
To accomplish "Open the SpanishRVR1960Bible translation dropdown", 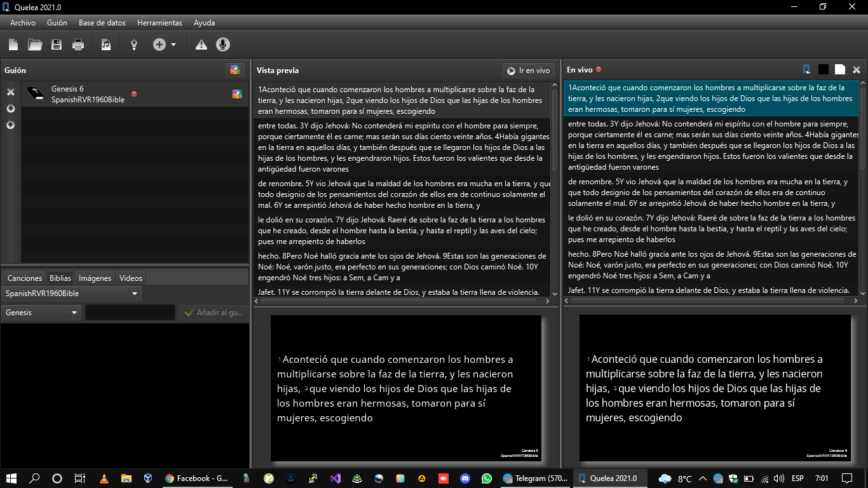I will (x=70, y=293).
